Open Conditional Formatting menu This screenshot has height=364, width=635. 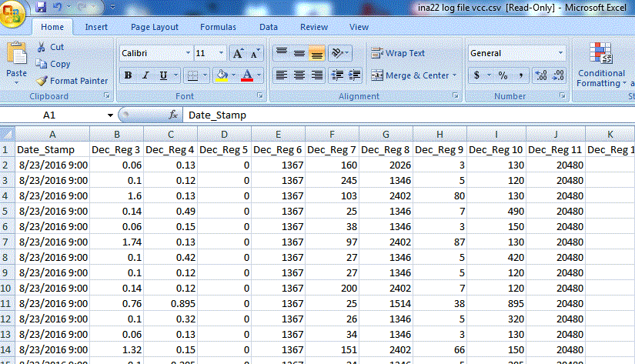pyautogui.click(x=601, y=65)
